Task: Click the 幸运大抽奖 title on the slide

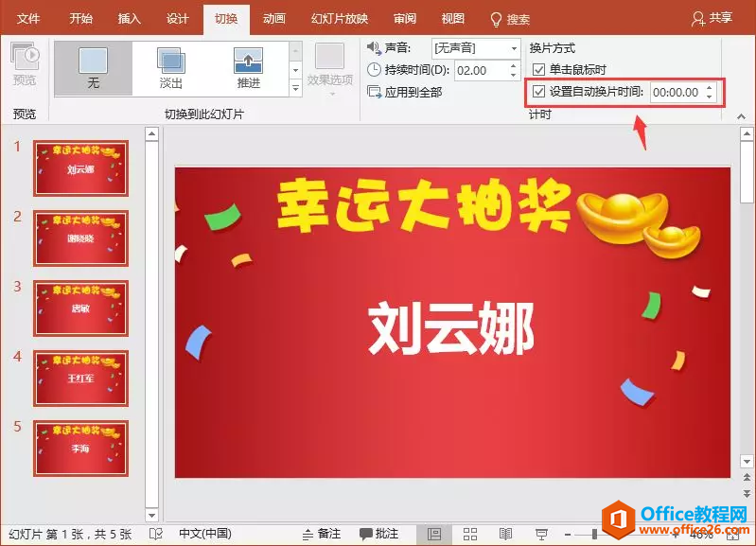Action: 423,205
